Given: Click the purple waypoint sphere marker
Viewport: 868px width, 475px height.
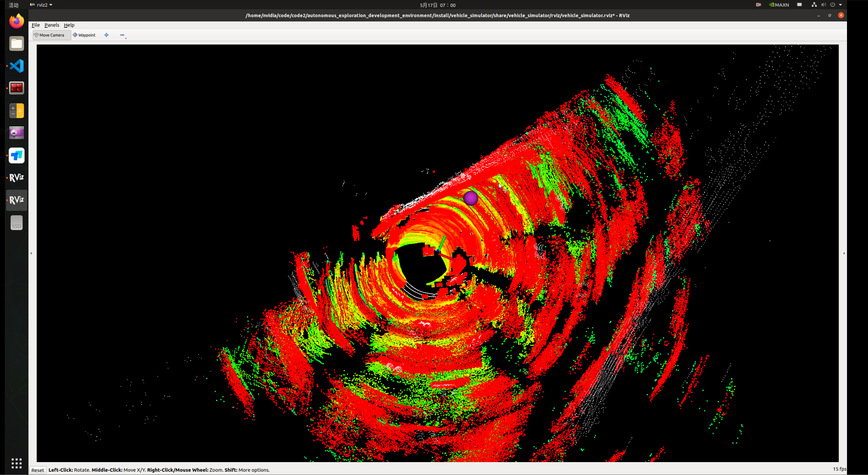Looking at the screenshot, I should pyautogui.click(x=470, y=198).
